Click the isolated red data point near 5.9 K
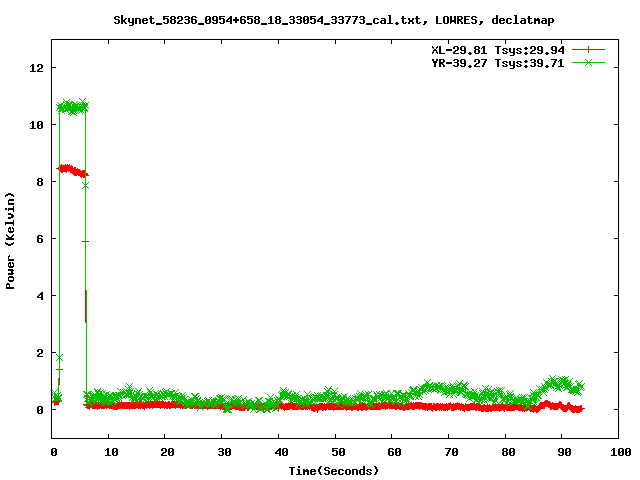 (85, 242)
